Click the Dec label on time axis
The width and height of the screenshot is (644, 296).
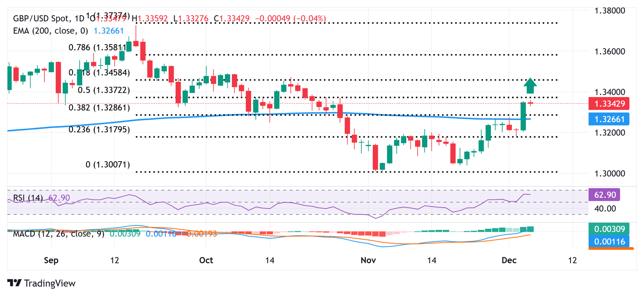pyautogui.click(x=509, y=260)
